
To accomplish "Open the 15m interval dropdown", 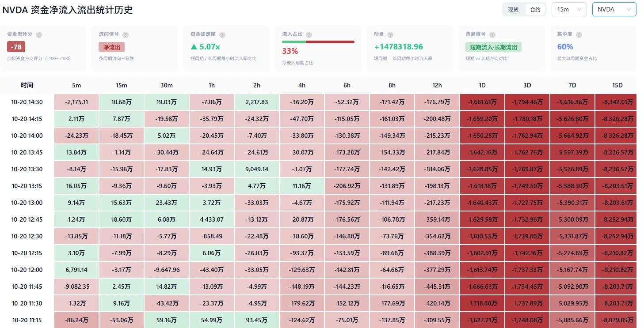I will [569, 9].
